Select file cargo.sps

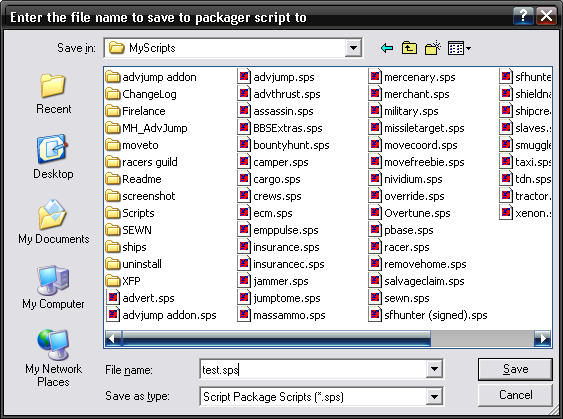click(269, 179)
